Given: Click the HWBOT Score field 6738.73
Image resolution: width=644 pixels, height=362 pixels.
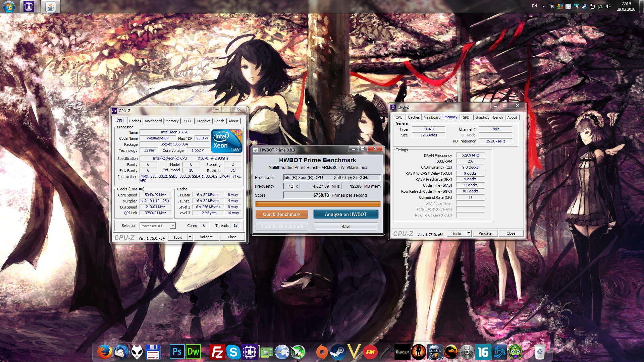Looking at the screenshot, I should coord(307,195).
